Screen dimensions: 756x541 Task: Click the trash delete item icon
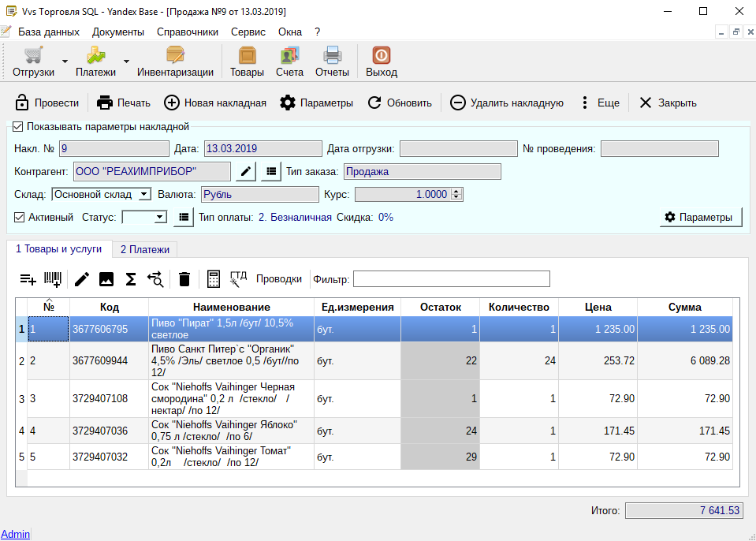coord(184,278)
